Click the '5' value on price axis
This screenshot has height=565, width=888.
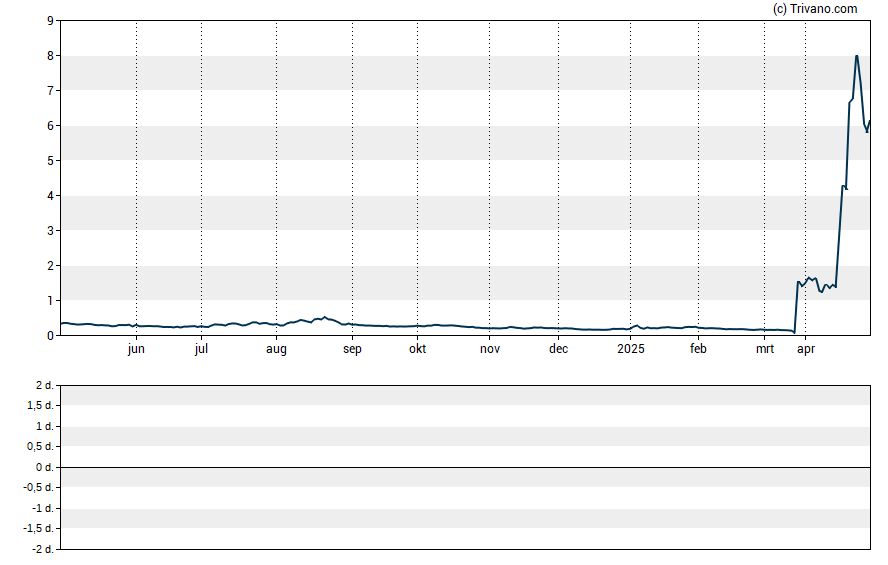coord(50,161)
